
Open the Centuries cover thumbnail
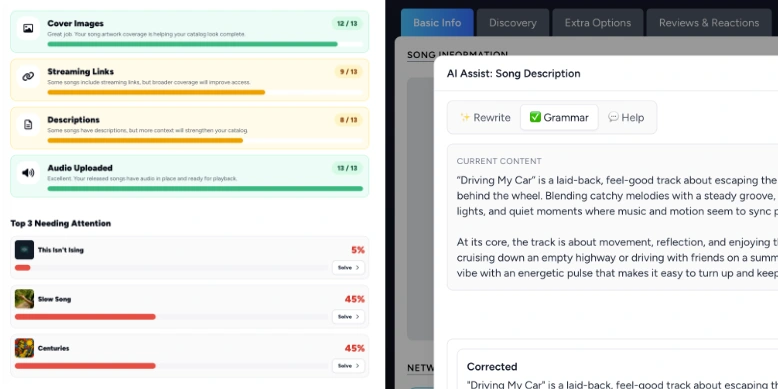pos(24,348)
